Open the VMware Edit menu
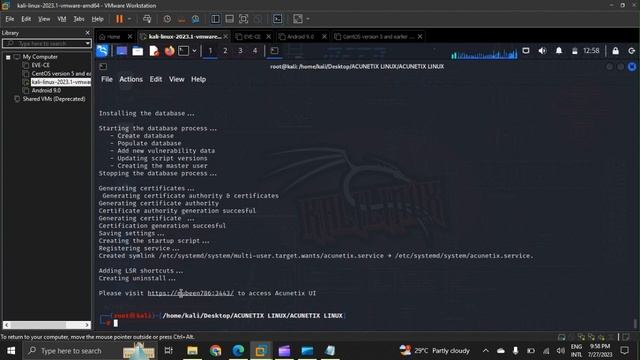640x360 pixels. pos(26,19)
